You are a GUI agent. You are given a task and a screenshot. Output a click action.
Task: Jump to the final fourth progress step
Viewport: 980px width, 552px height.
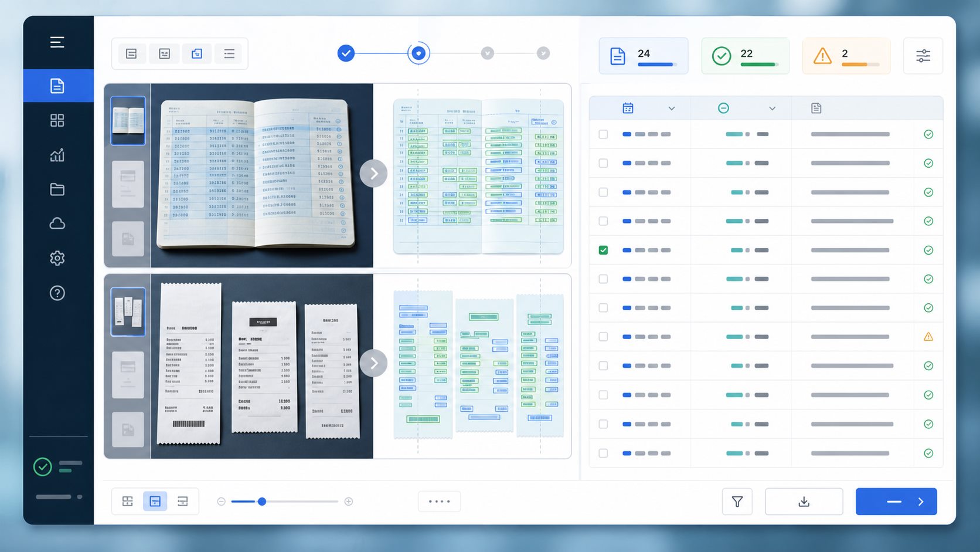click(x=543, y=53)
